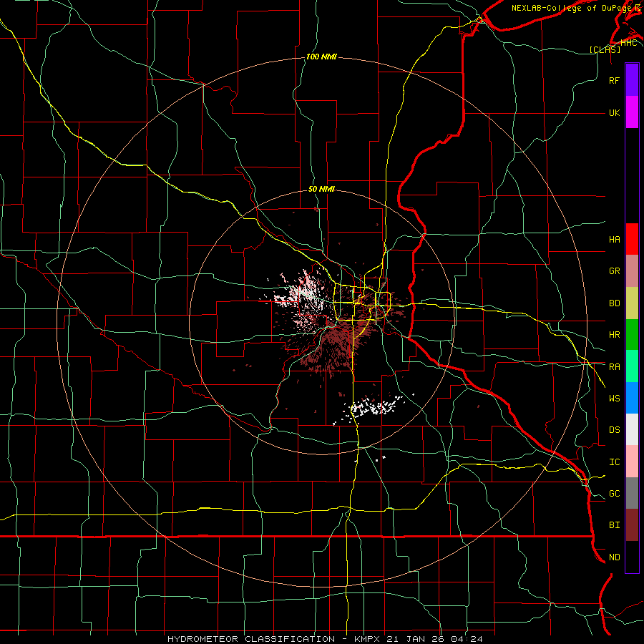Select the dusty pink GR legend swatch
Viewport: 644px width, 644px height.
click(x=632, y=271)
